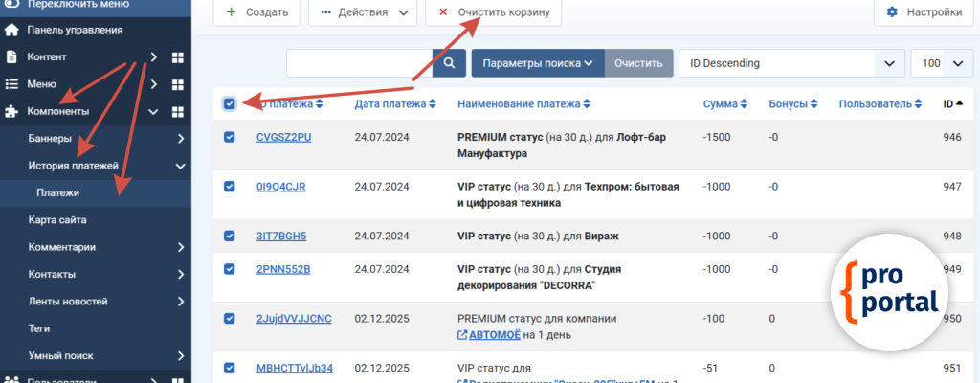Open the Components dashboard grid icon

(x=178, y=112)
